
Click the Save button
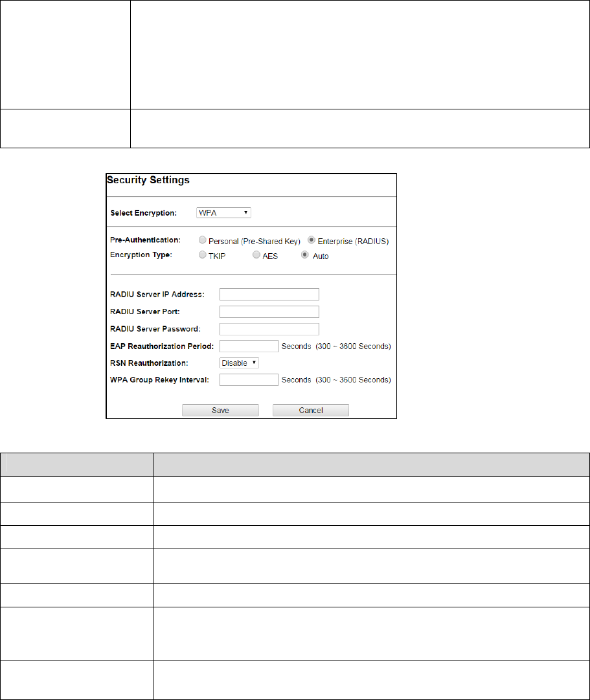[x=220, y=411]
